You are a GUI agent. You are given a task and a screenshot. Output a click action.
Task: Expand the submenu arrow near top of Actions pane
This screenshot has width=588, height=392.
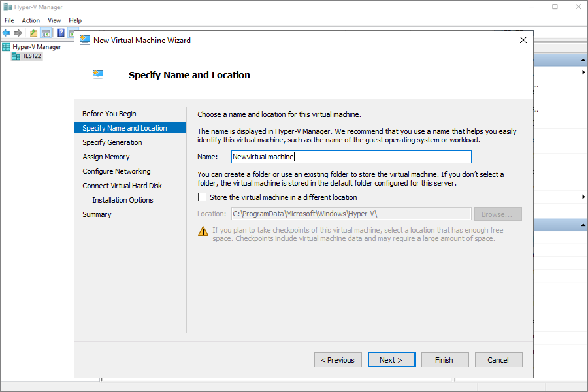583,73
